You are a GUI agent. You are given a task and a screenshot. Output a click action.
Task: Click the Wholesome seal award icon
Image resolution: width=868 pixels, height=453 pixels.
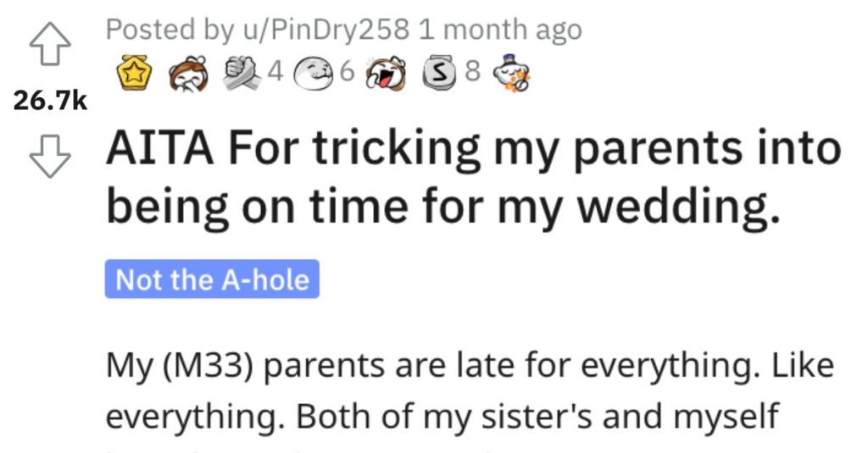314,75
